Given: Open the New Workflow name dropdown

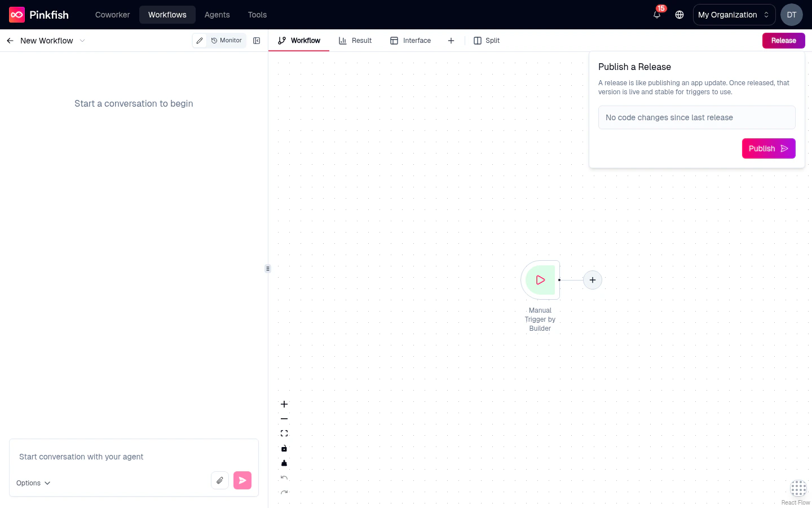Looking at the screenshot, I should [x=82, y=41].
